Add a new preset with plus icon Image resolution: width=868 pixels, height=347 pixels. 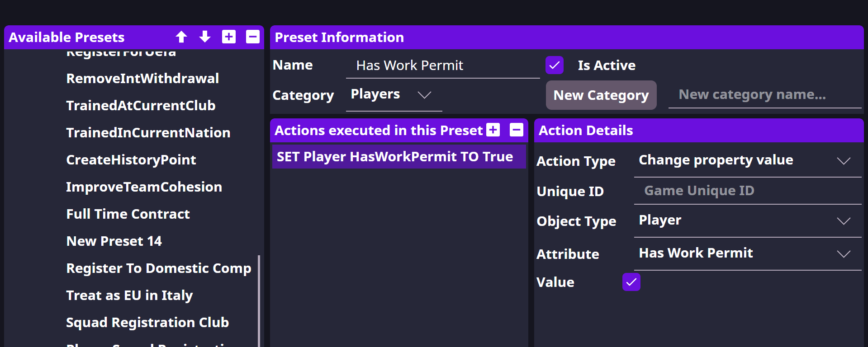pos(229,37)
